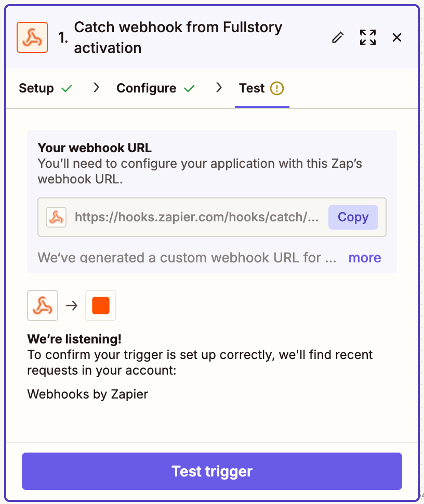Expand the description with the more link
Viewport: 424px width, 504px height.
coord(364,258)
